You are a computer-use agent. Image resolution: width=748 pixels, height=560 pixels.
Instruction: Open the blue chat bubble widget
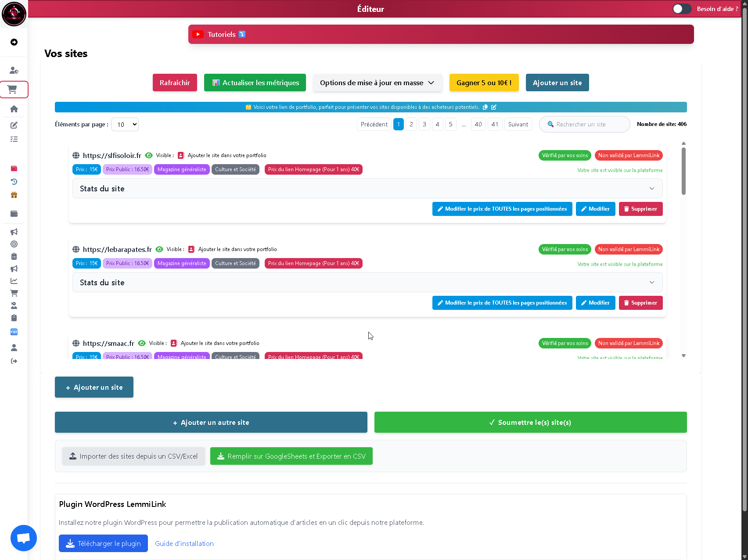pyautogui.click(x=24, y=538)
